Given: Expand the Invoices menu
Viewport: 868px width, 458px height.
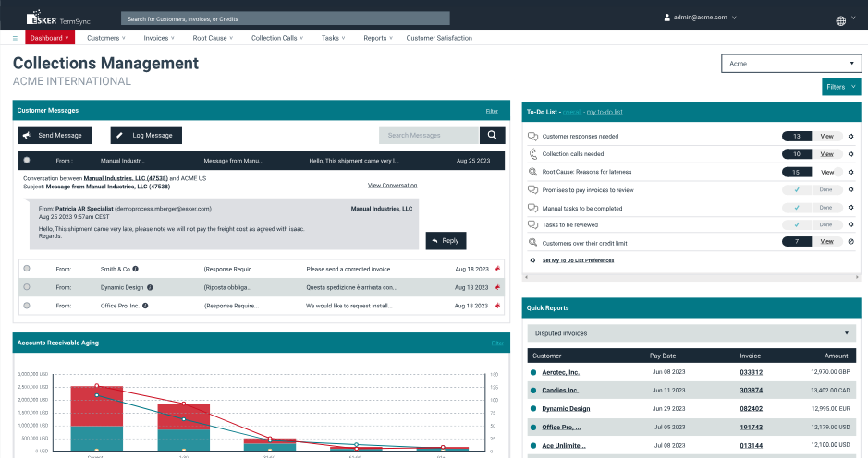Looking at the screenshot, I should click(x=159, y=38).
